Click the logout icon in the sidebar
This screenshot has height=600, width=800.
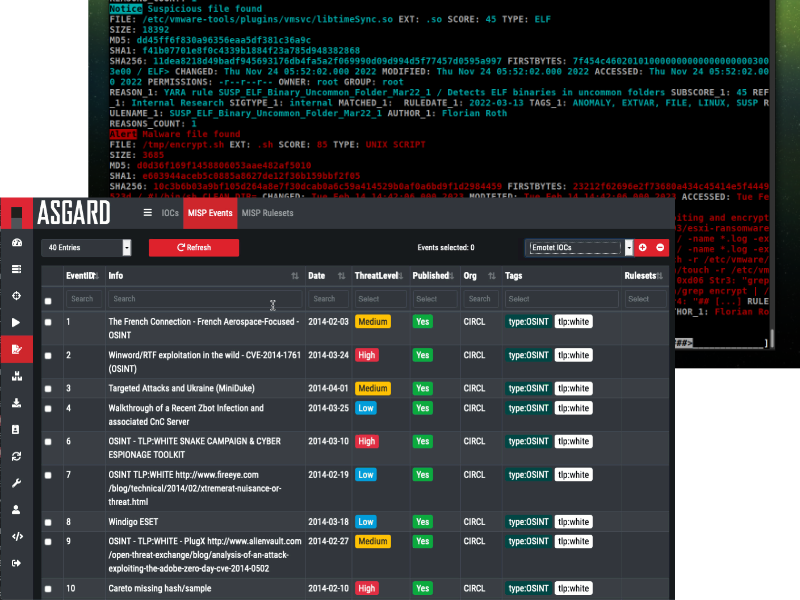click(16, 563)
